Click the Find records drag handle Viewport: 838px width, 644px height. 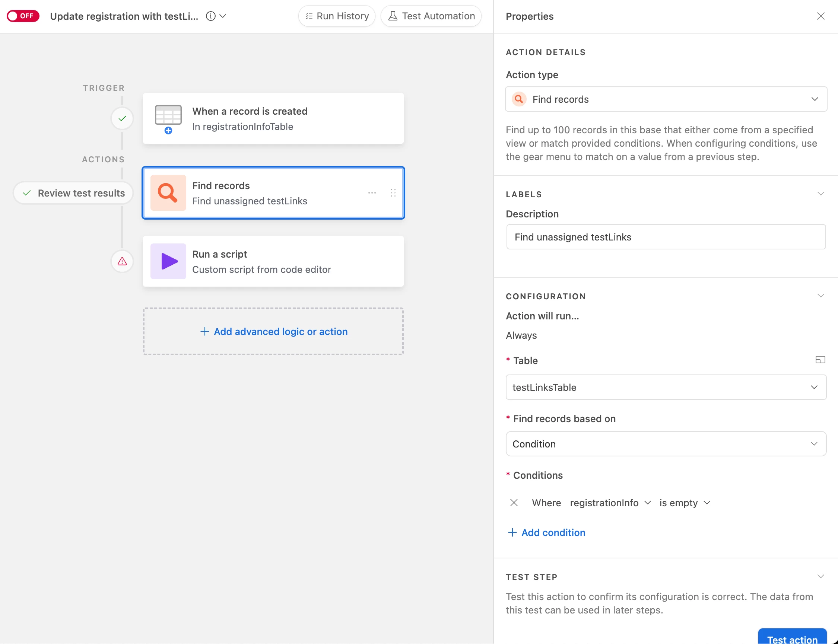point(393,193)
